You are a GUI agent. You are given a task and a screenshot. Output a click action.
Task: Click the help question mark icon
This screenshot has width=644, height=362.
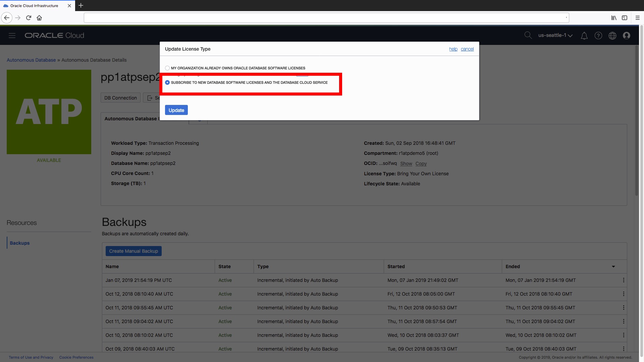point(598,36)
